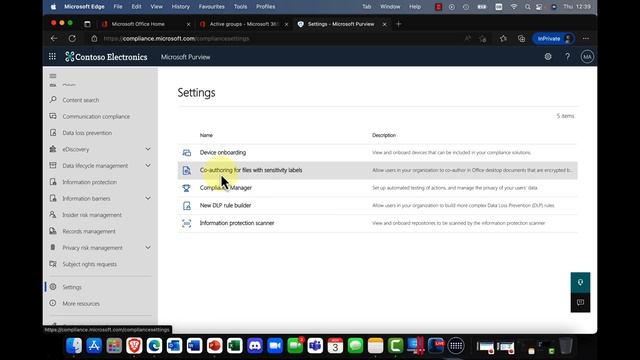
Task: Click the New DLP rule builder icon
Action: tap(187, 205)
